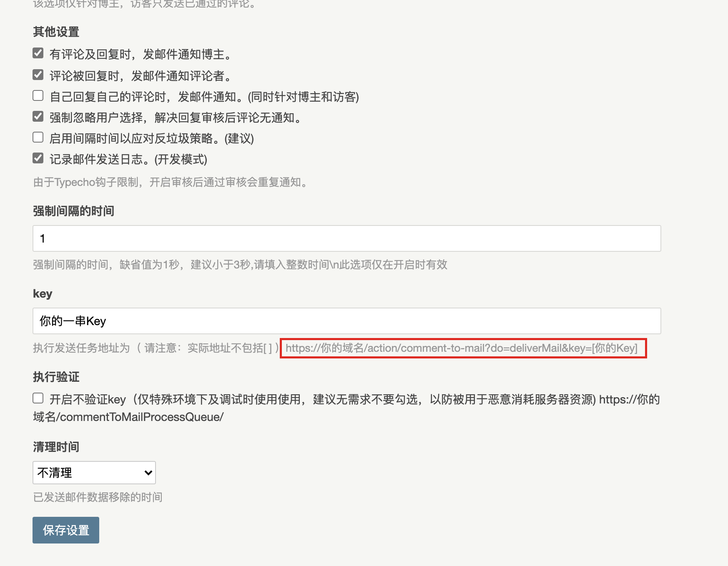Click the chevron arrow of 不清理 select
The width and height of the screenshot is (728, 566).
tap(148, 473)
